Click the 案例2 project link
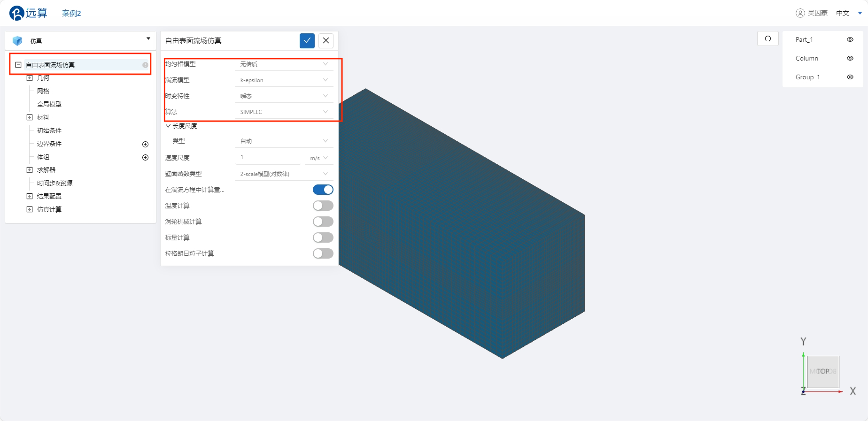 [71, 13]
